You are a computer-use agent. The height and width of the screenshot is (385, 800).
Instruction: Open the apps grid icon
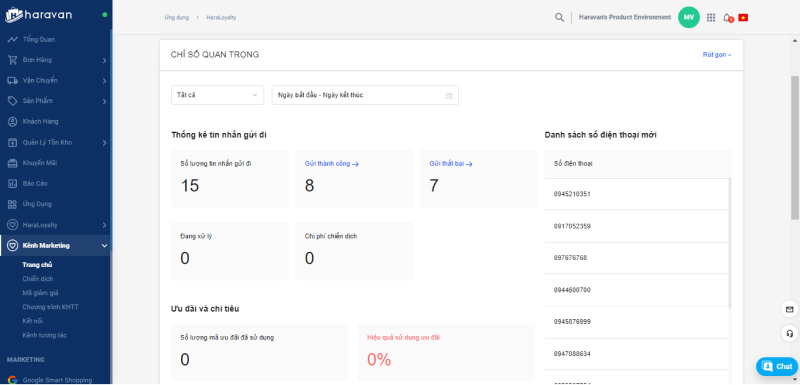coord(711,17)
